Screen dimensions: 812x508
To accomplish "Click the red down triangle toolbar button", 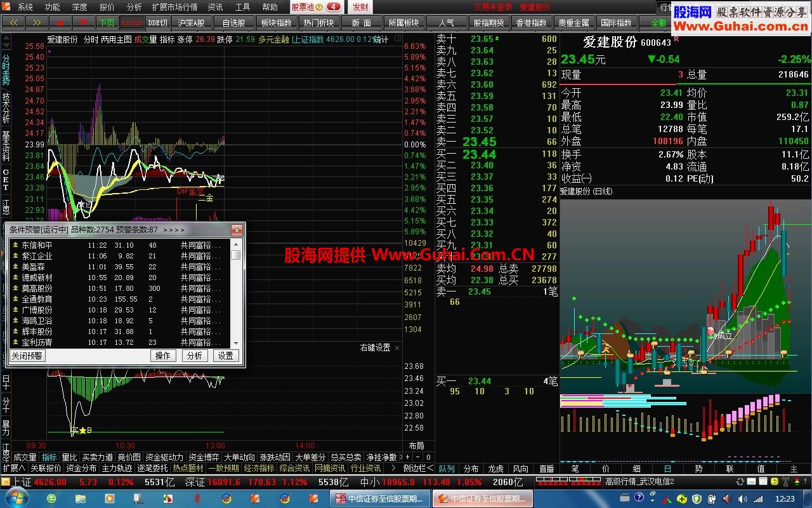I will click(x=84, y=22).
